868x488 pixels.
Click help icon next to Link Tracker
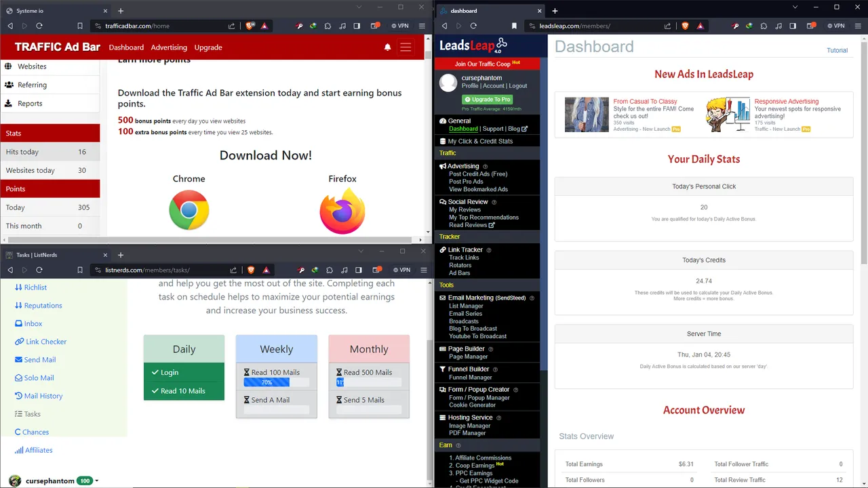(x=489, y=250)
